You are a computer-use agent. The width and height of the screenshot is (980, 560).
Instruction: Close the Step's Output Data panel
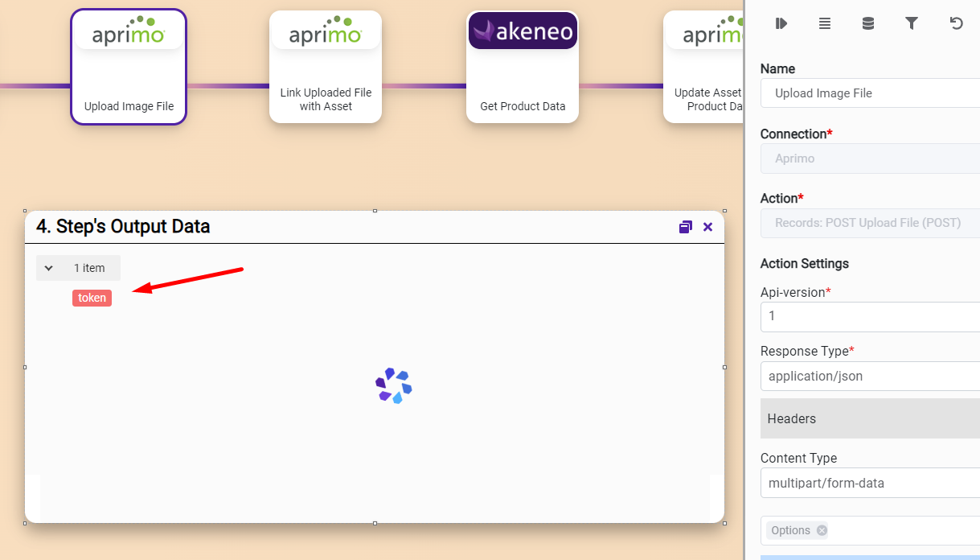tap(707, 227)
